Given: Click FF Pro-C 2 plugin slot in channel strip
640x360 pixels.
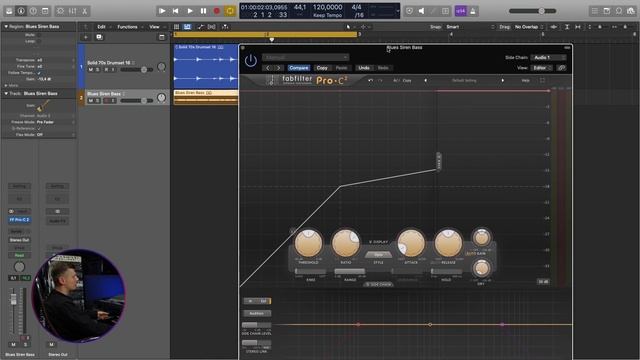Looking at the screenshot, I should tap(19, 220).
